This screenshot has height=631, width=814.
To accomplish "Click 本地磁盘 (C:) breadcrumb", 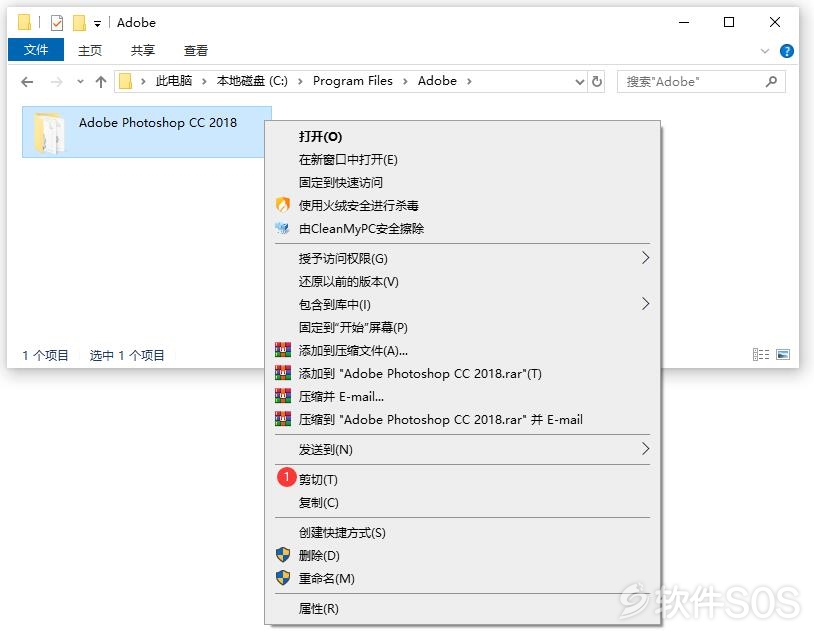I will 252,81.
